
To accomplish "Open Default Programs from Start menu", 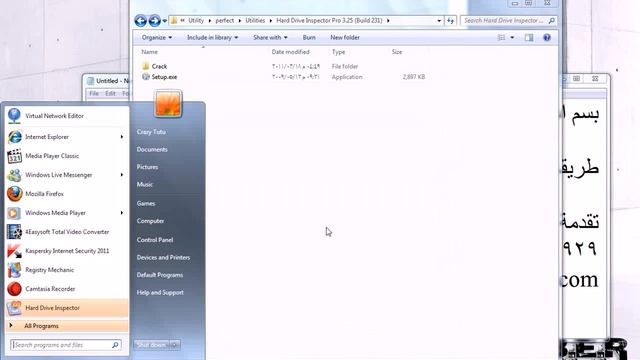I will [x=160, y=275].
